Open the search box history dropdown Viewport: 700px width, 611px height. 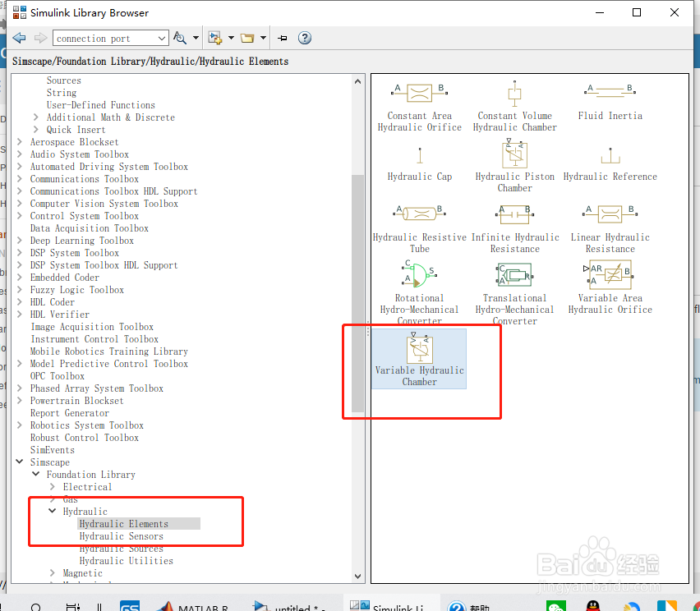pyautogui.click(x=162, y=39)
